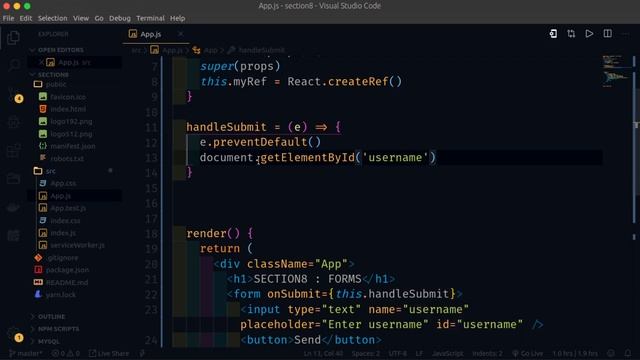This screenshot has width=640, height=360.
Task: Open the Manage gear with badge 1
Action: tap(14, 335)
